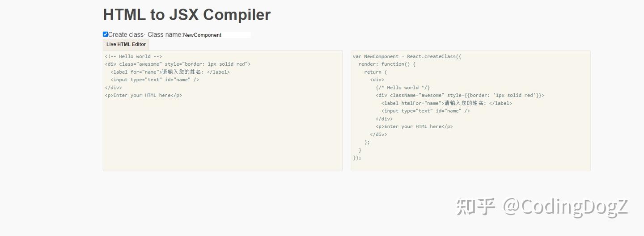Click the 'render: function()' output line
Viewport: 644px width, 236px height.
[x=387, y=64]
